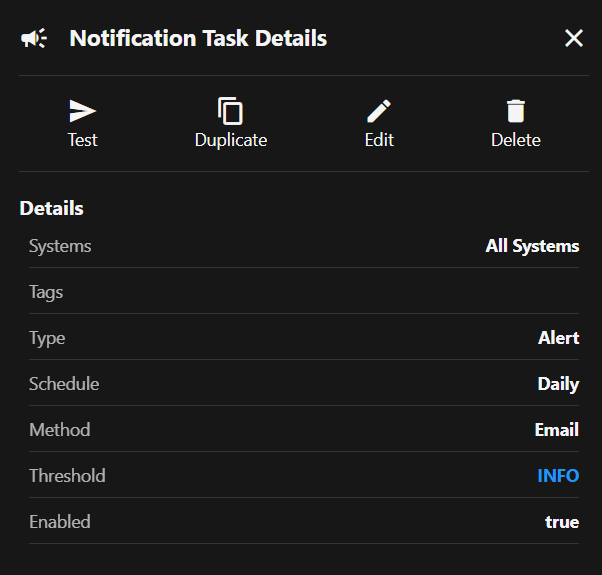The image size is (602, 575).
Task: Select the Edit button label
Action: [379, 140]
